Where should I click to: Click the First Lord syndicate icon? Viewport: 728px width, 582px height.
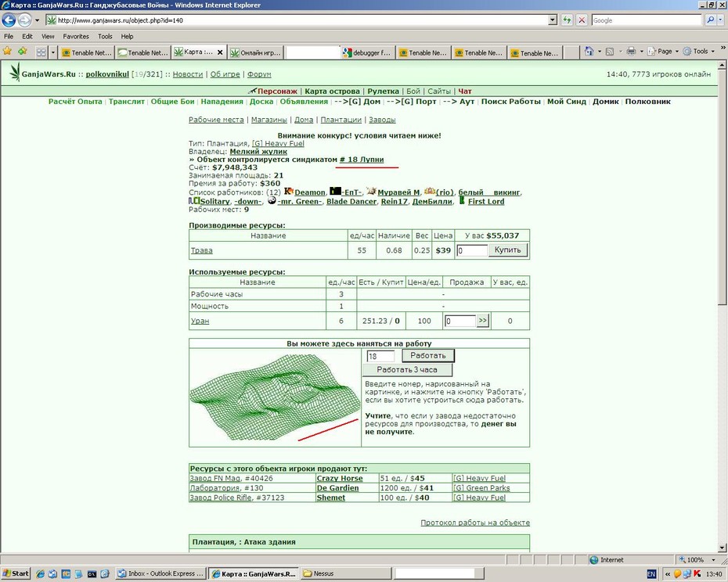462,200
